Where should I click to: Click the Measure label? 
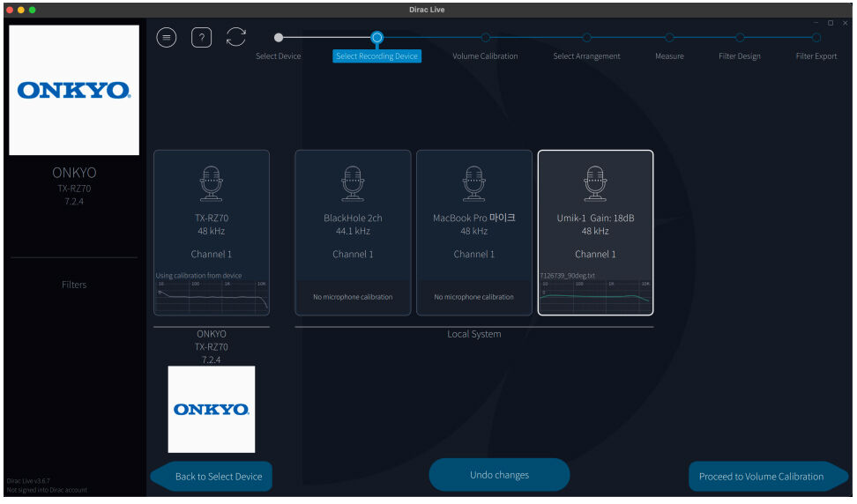(669, 56)
